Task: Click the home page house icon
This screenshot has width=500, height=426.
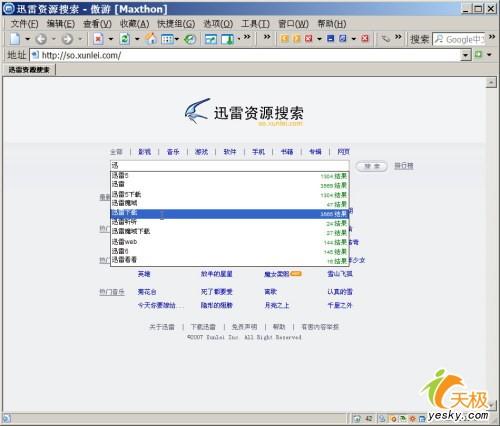Action: click(151, 39)
